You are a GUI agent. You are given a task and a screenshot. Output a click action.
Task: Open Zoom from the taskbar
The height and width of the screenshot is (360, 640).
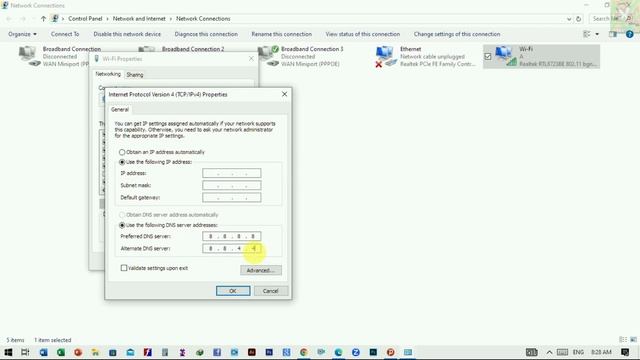(356, 352)
